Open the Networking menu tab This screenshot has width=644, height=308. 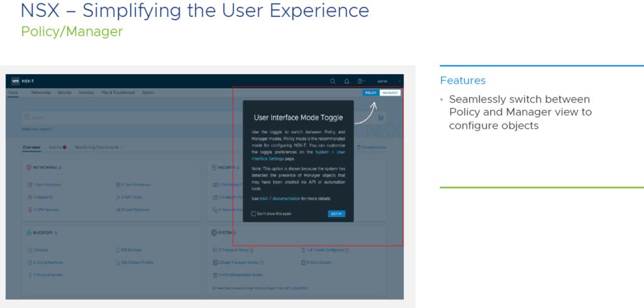[x=41, y=93]
